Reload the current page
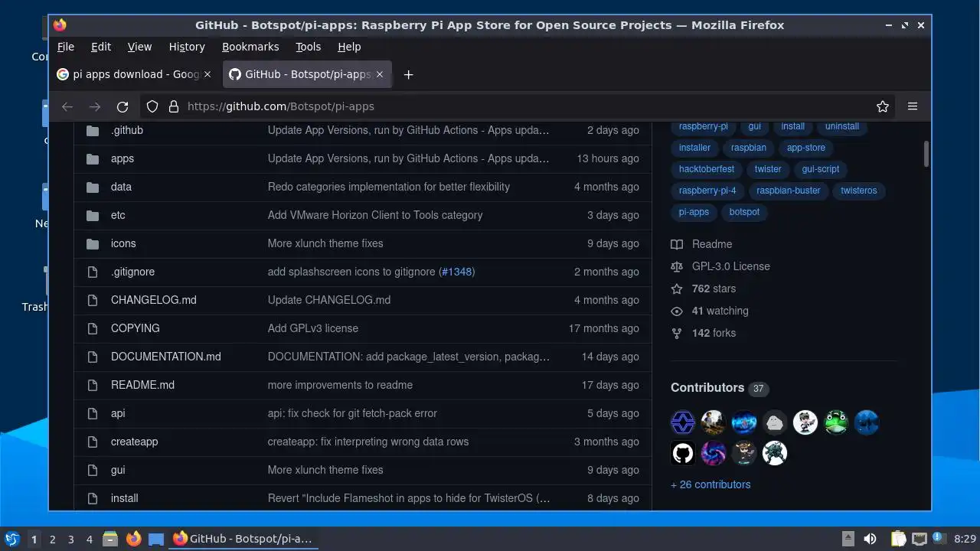The image size is (980, 551). pyautogui.click(x=122, y=106)
